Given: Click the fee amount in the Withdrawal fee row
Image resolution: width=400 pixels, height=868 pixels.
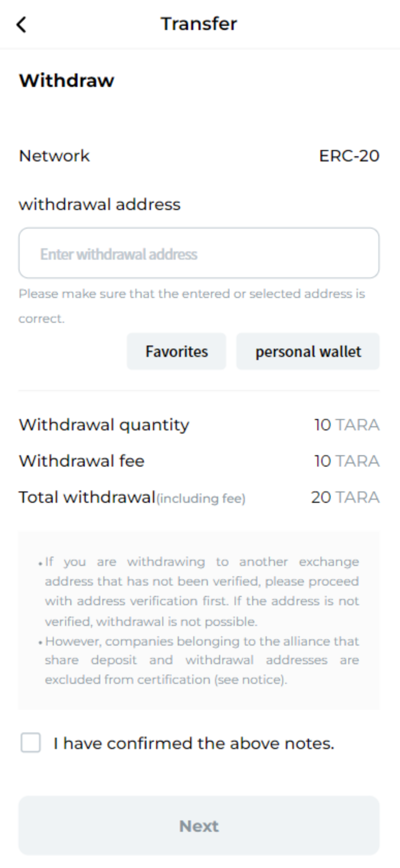Looking at the screenshot, I should (347, 461).
